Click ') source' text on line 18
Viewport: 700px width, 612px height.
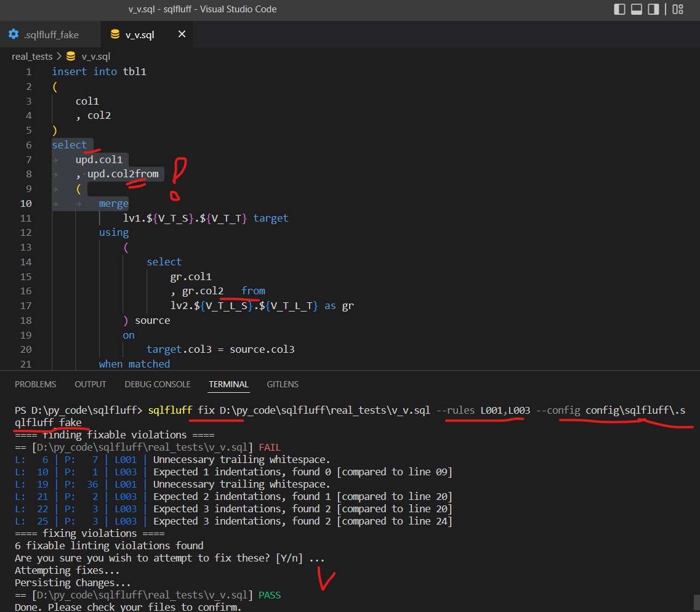tap(147, 321)
